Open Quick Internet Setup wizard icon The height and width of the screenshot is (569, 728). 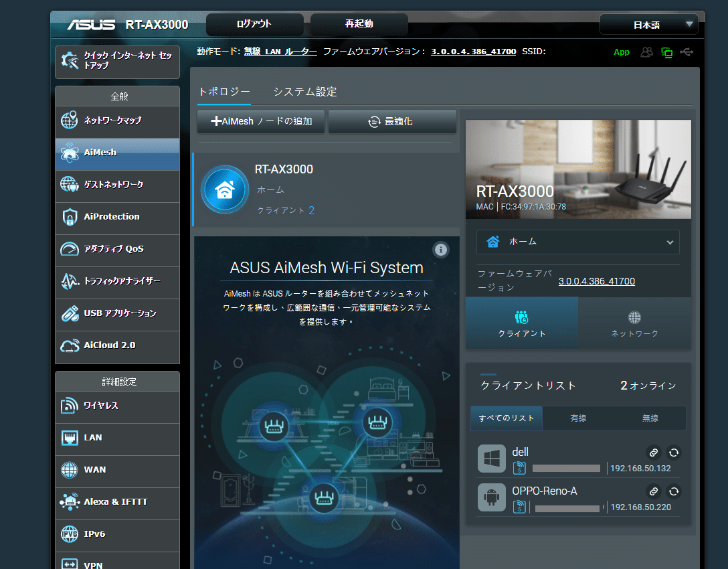[70, 61]
